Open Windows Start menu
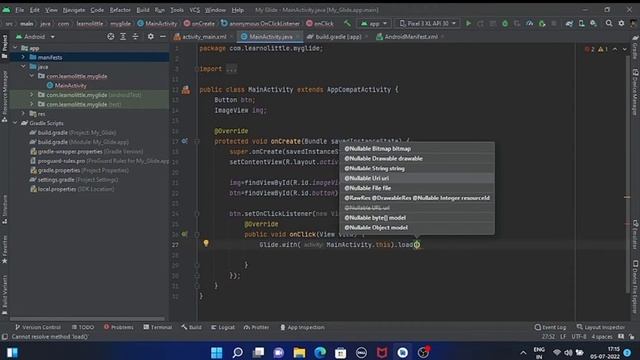 click(x=217, y=352)
